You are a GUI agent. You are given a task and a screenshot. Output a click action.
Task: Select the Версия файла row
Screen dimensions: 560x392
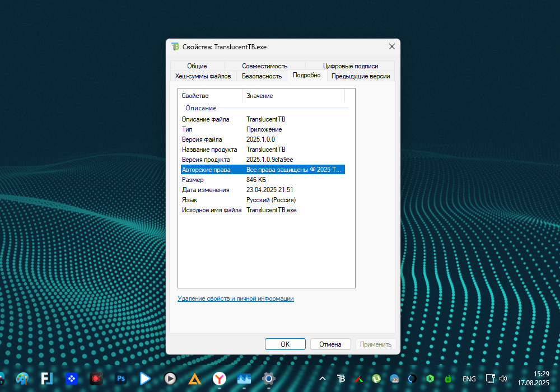[x=263, y=139]
